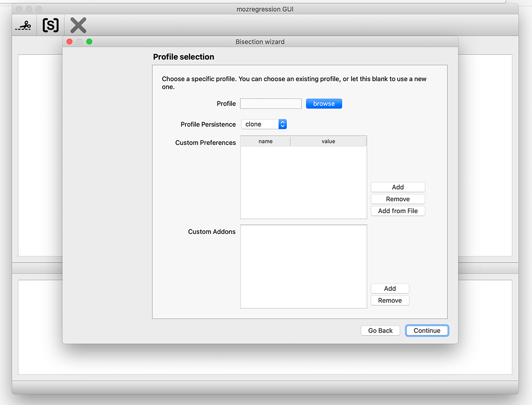Add a custom preference
The height and width of the screenshot is (405, 532).
(398, 187)
